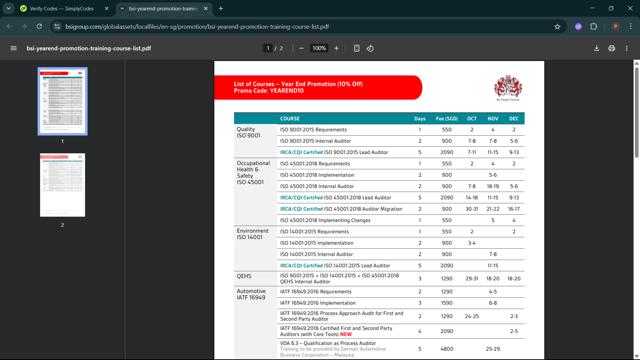Screen dimensions: 640x360
Task: Open the Chrome three-dot menu
Action: coord(631,27)
